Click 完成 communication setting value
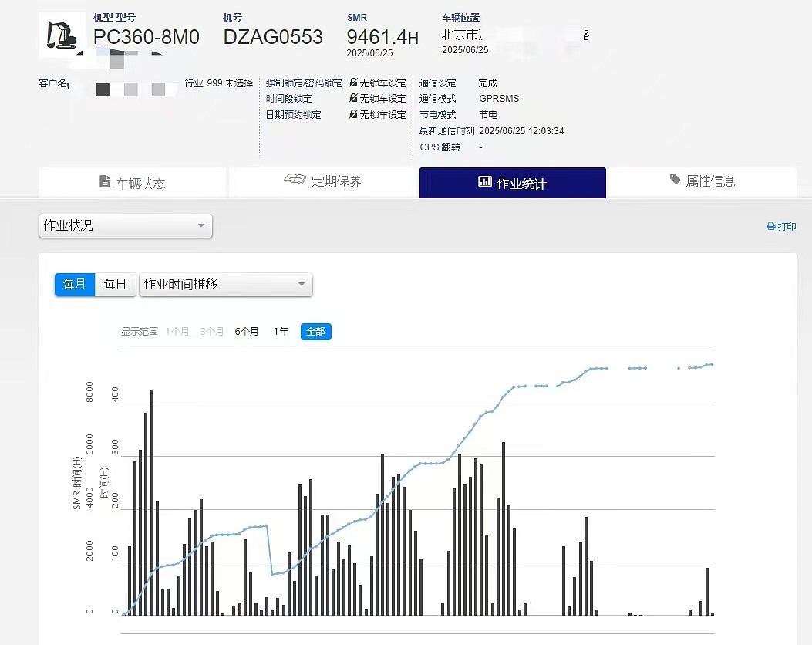The width and height of the screenshot is (812, 645). [488, 83]
